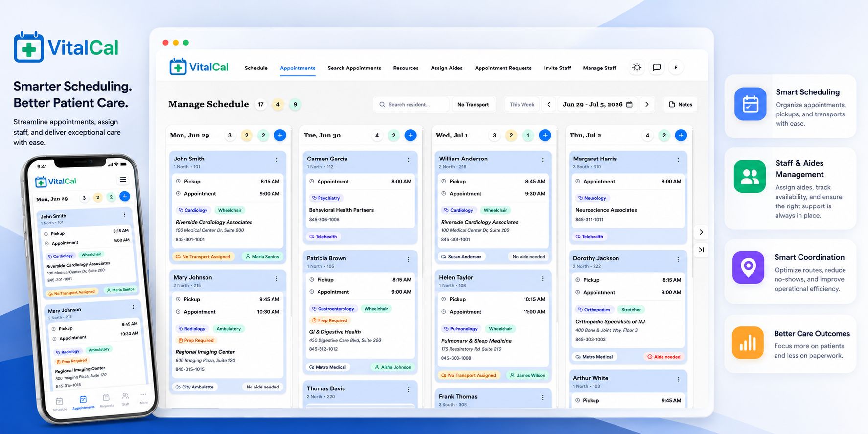Toggle the No Transport filter
The height and width of the screenshot is (434, 868).
coord(473,104)
